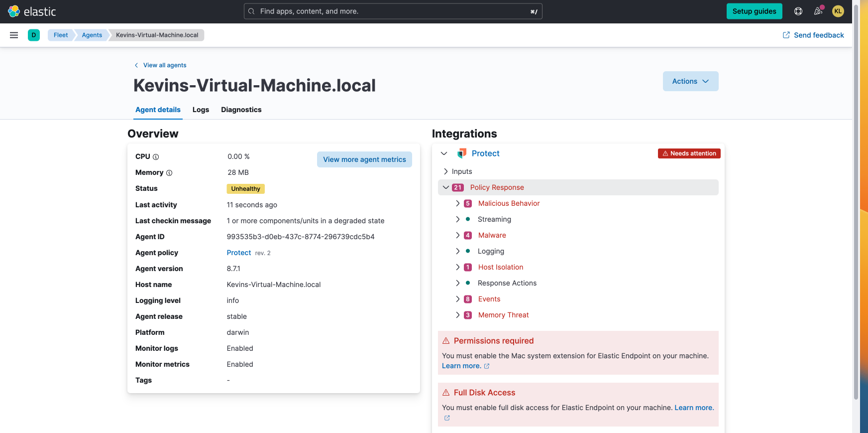Open the help menu lifebuoy icon
868x433 pixels.
(798, 11)
